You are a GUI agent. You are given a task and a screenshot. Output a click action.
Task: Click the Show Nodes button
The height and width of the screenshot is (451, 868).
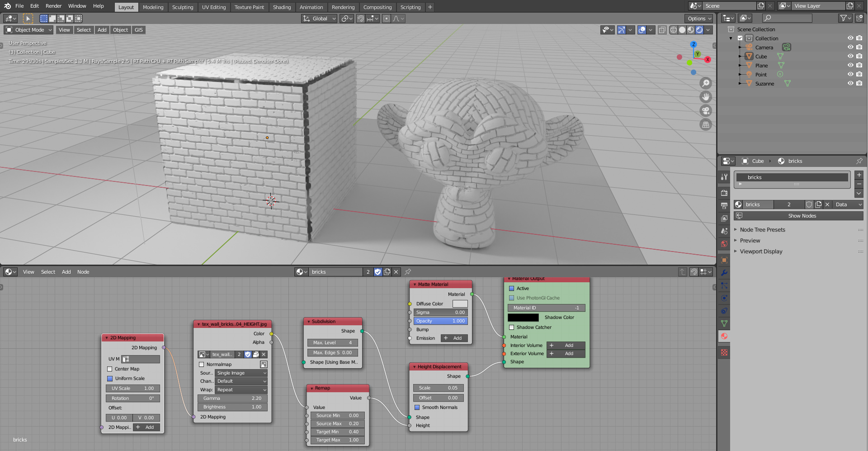click(802, 216)
